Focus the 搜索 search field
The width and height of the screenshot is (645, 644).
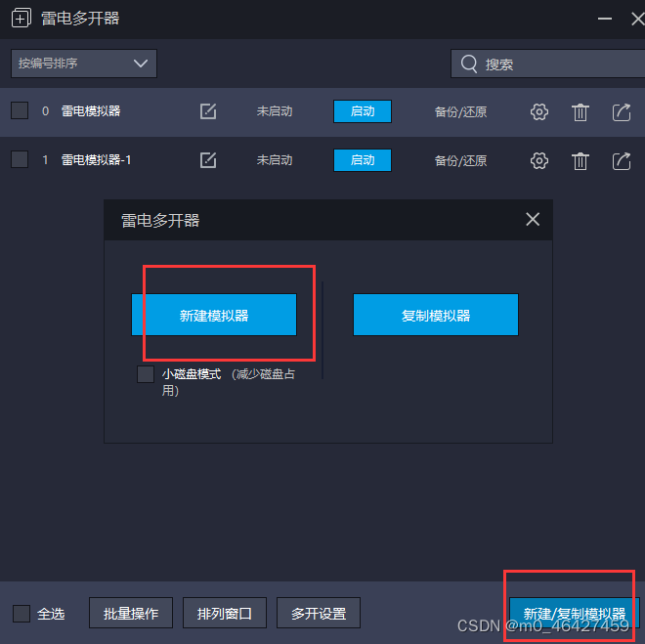pos(548,64)
